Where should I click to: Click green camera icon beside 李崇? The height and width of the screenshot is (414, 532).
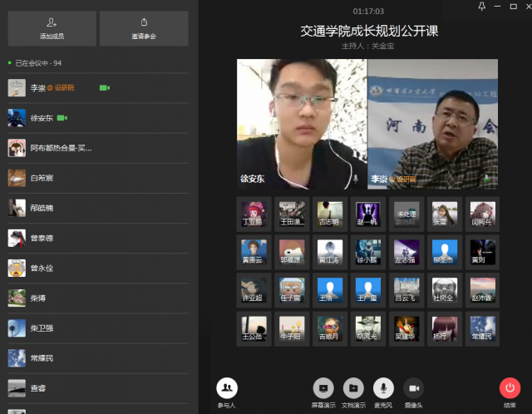tap(105, 88)
